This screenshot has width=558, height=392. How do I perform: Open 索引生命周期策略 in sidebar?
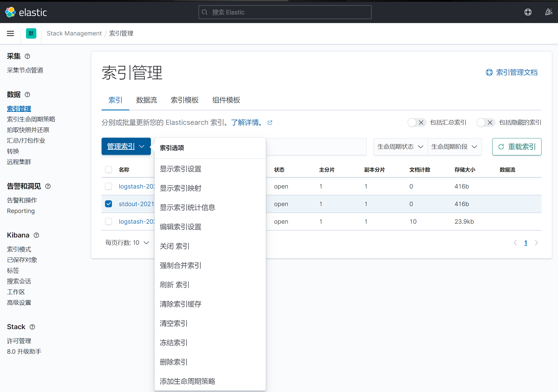pyautogui.click(x=31, y=119)
